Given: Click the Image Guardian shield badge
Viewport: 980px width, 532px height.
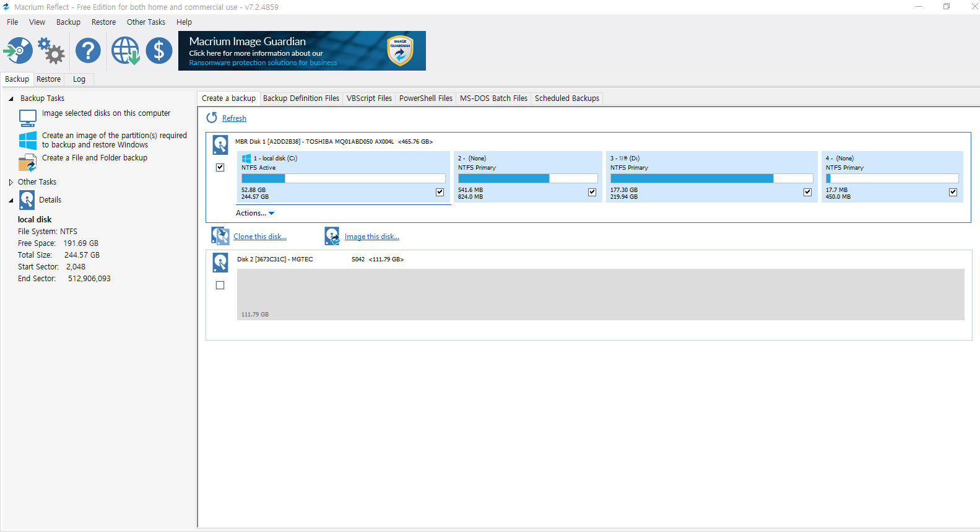Looking at the screenshot, I should click(400, 51).
